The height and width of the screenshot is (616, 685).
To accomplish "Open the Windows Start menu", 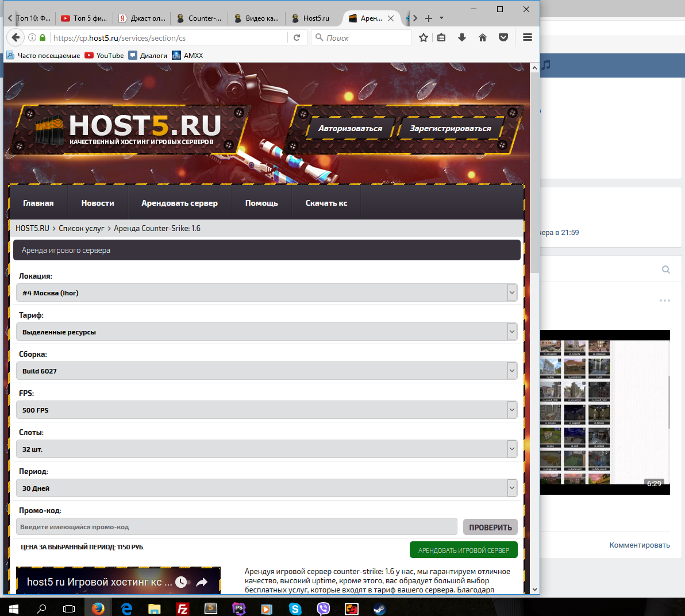I will click(x=14, y=609).
